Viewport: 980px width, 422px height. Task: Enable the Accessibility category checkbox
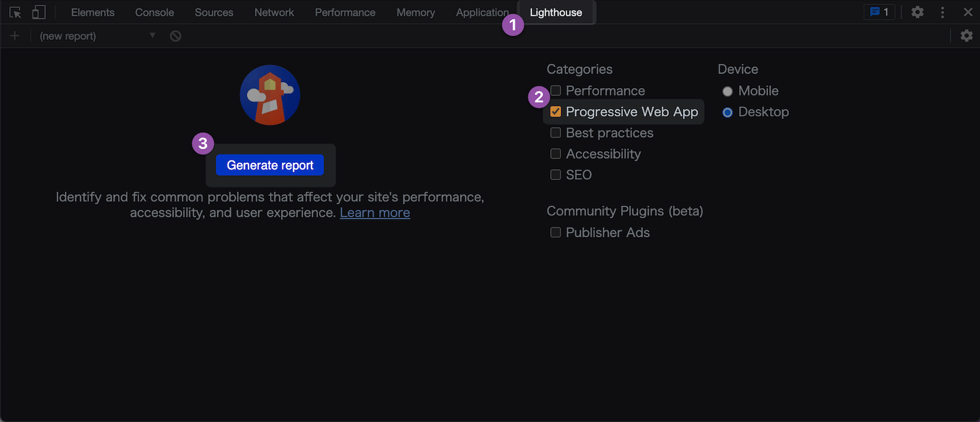pyautogui.click(x=556, y=154)
